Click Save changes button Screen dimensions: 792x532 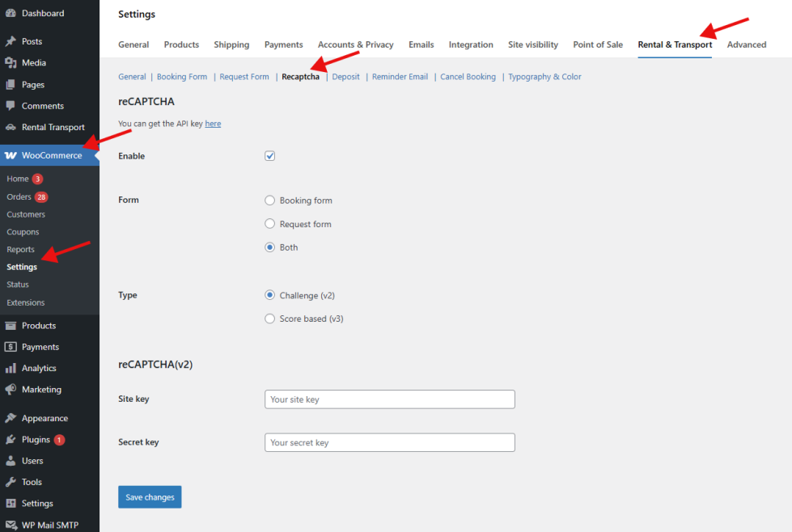point(150,497)
